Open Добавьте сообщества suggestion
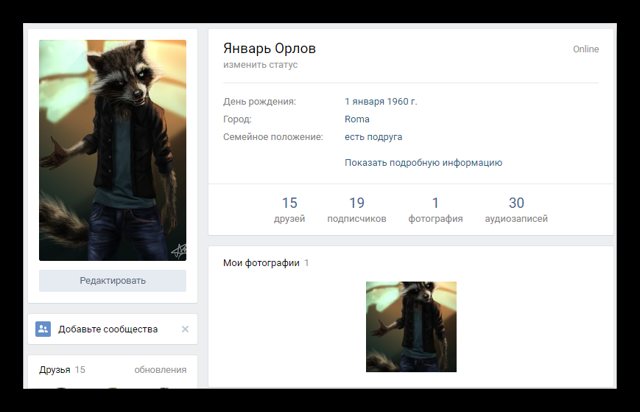Viewport: 640px width, 412px height. pos(108,329)
